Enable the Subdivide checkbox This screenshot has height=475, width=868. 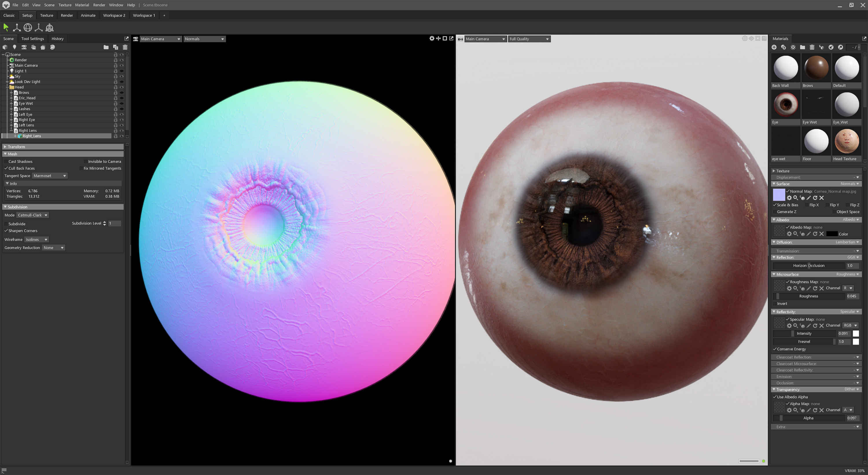pyautogui.click(x=6, y=223)
